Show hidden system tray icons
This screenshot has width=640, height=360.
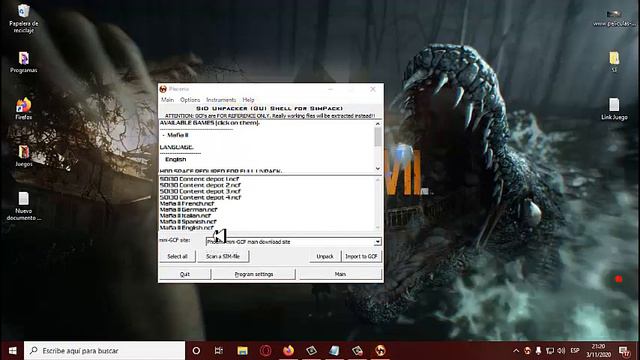tap(516, 351)
